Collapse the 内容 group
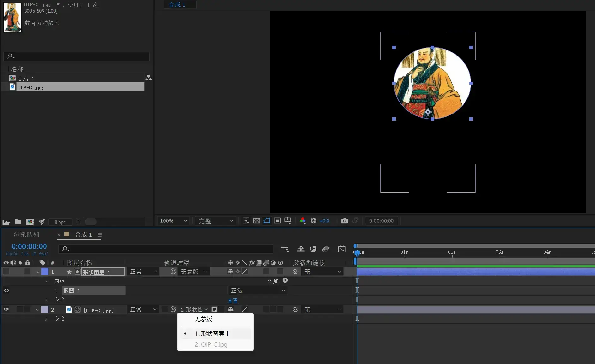595x364 pixels. point(47,281)
